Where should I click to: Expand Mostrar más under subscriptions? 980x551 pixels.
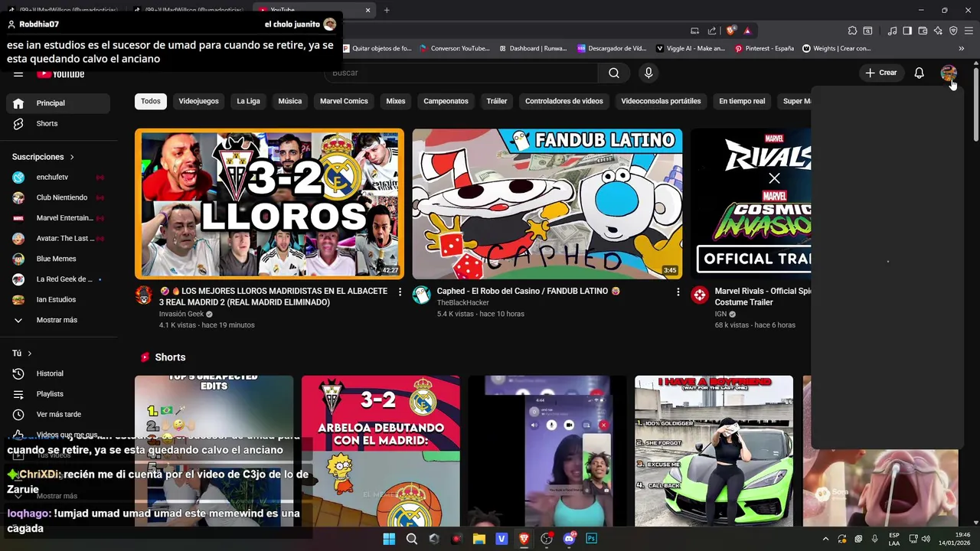tap(58, 320)
